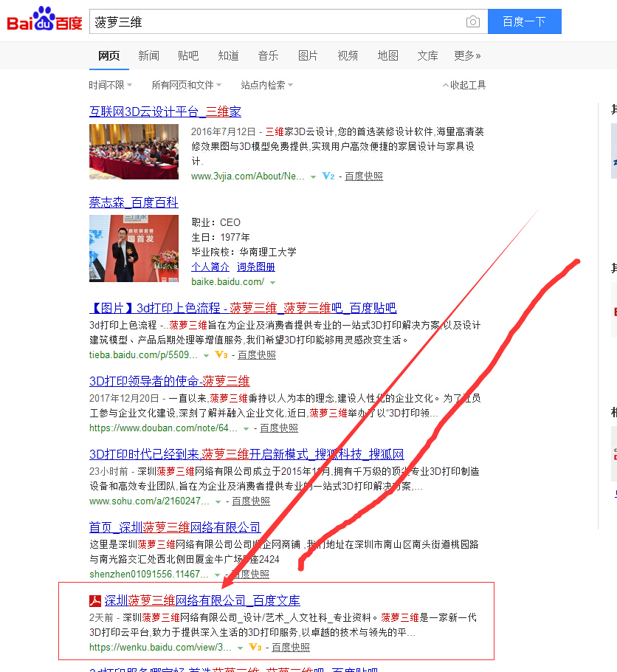Click the text 职业：CEO
This screenshot has width=617, height=672.
216,222
